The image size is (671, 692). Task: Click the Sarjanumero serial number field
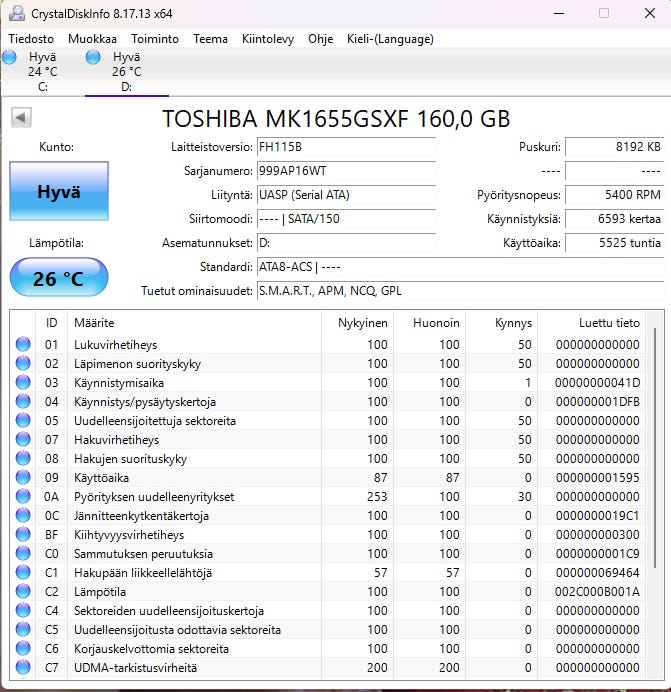tap(346, 170)
